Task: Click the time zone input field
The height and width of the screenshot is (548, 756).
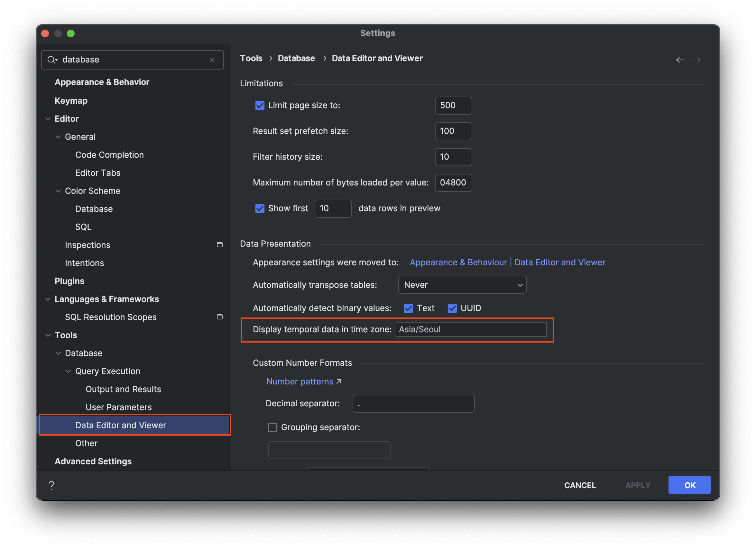Action: pyautogui.click(x=471, y=329)
